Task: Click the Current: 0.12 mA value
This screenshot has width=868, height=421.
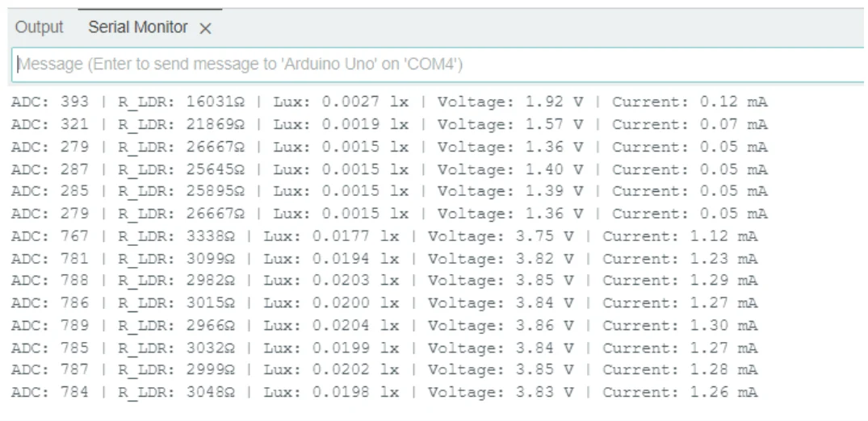Action: coord(690,102)
